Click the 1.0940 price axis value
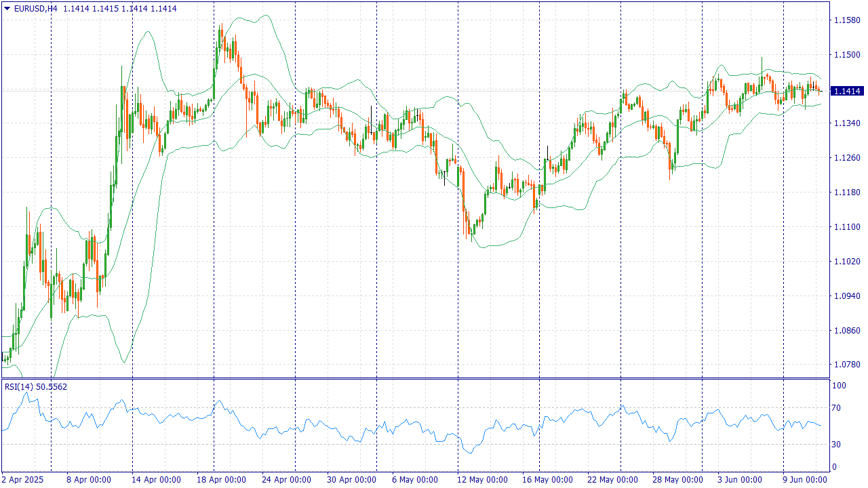The height and width of the screenshot is (488, 868). [x=846, y=296]
